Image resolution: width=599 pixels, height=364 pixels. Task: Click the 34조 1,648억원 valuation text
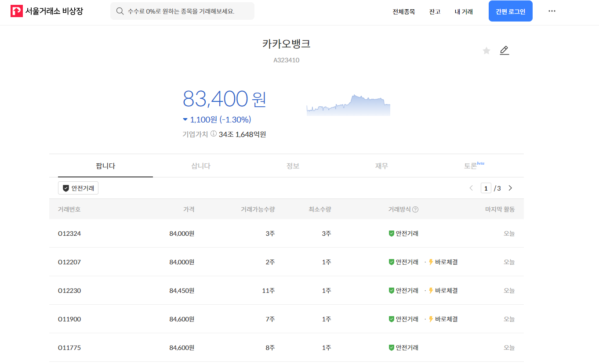click(x=243, y=134)
